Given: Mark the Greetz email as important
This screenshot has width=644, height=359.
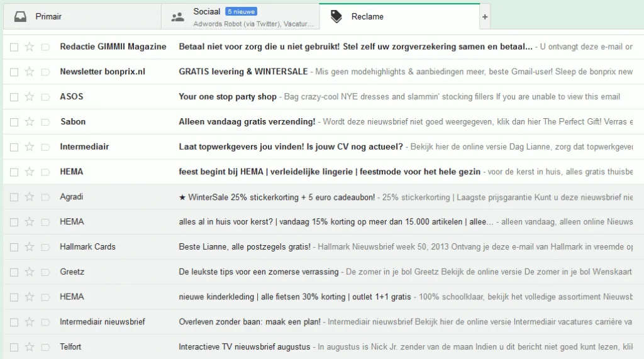Looking at the screenshot, I should 45,272.
